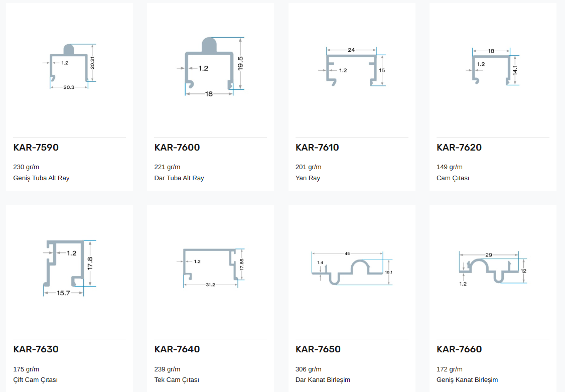View the KAR-7650 Dar Kanat Birleşim drawing
This screenshot has height=392, width=565.
[x=352, y=269]
